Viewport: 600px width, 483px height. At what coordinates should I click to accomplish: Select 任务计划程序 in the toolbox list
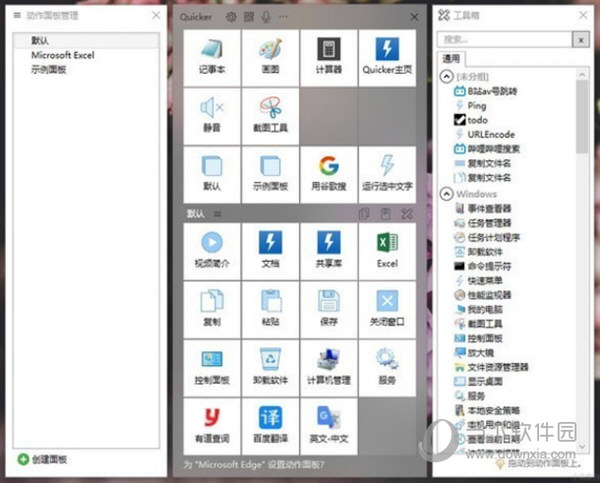(x=487, y=237)
